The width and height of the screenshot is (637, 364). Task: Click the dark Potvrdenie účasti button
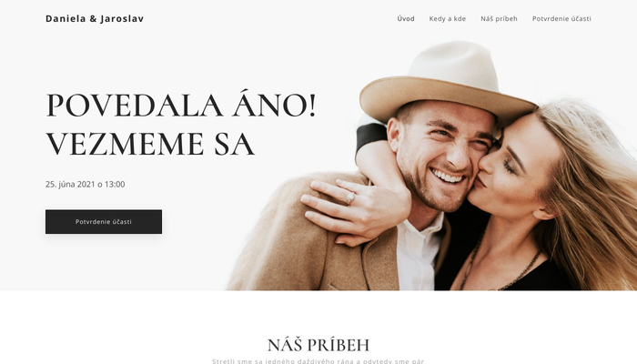104,222
